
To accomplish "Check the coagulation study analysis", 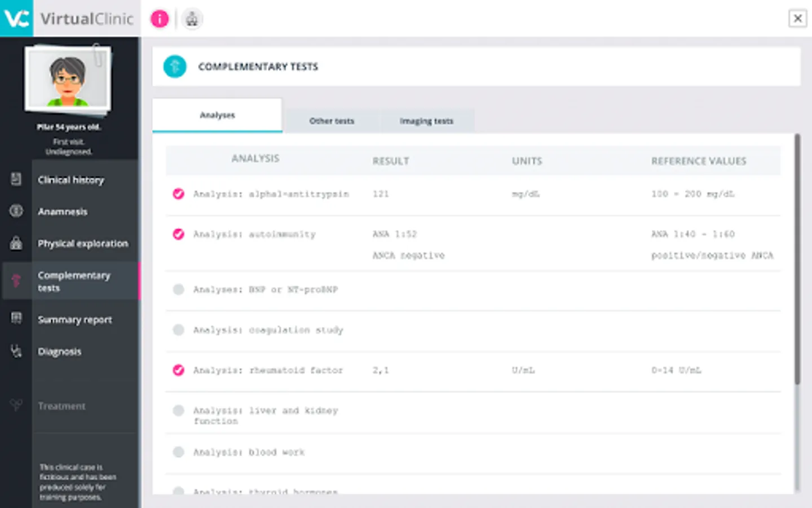I will pyautogui.click(x=178, y=330).
